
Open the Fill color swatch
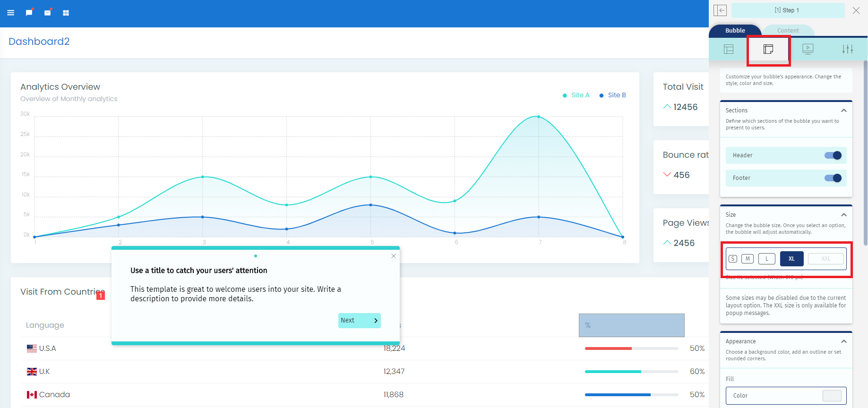832,396
